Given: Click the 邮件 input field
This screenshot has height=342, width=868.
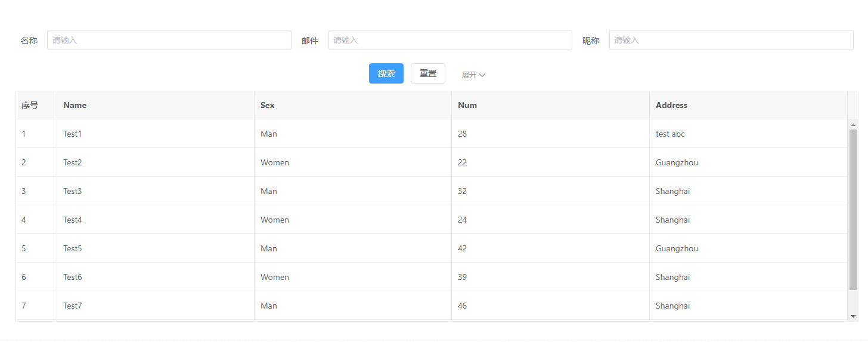Looking at the screenshot, I should point(450,40).
